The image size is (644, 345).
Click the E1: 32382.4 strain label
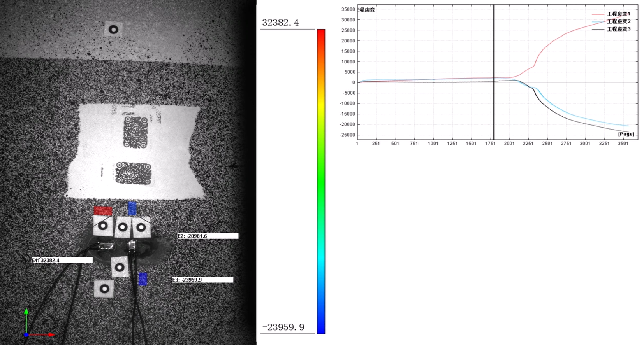[62, 260]
